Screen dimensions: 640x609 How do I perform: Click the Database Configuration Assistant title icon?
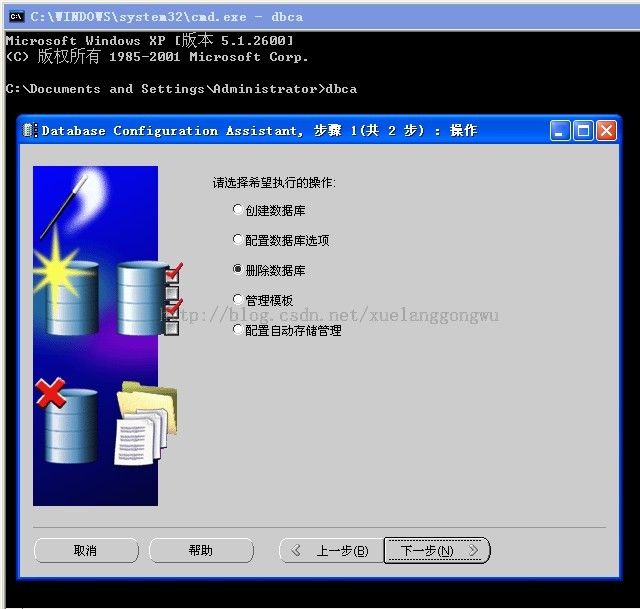pos(30,131)
